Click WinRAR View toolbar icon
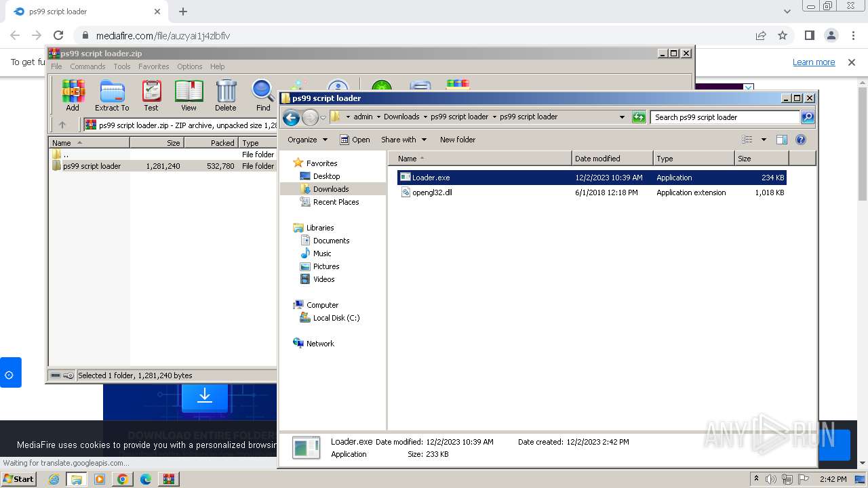 [x=189, y=96]
